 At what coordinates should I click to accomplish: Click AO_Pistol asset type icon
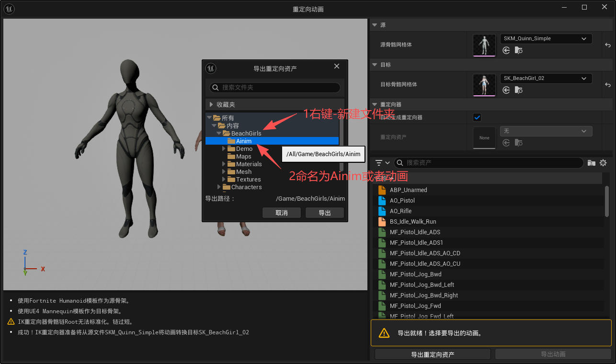[382, 201]
